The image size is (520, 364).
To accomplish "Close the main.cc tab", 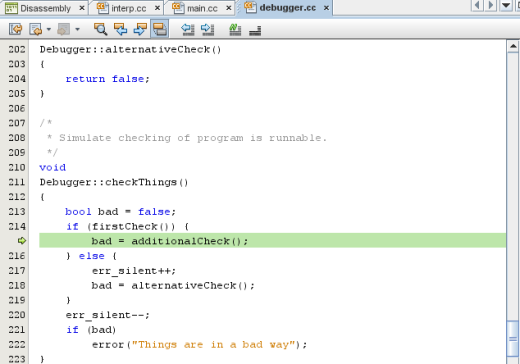I will click(229, 8).
